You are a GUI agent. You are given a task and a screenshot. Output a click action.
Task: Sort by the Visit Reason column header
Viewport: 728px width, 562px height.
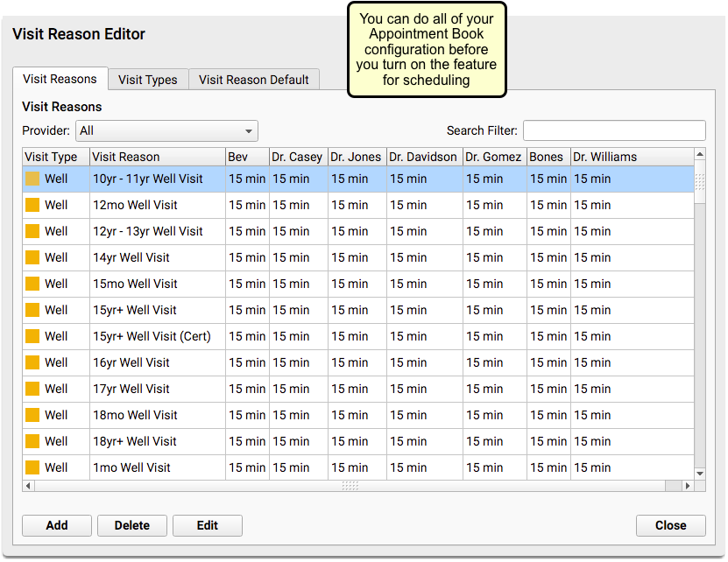(x=158, y=157)
